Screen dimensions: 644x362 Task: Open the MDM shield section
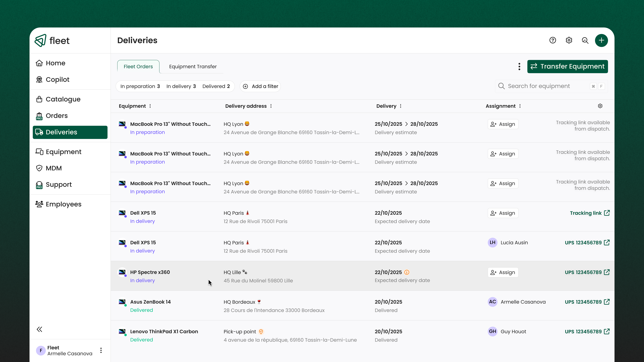click(54, 168)
